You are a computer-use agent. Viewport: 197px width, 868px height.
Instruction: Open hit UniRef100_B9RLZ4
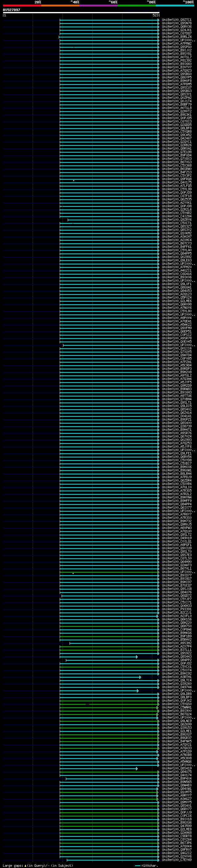click(177, 37)
